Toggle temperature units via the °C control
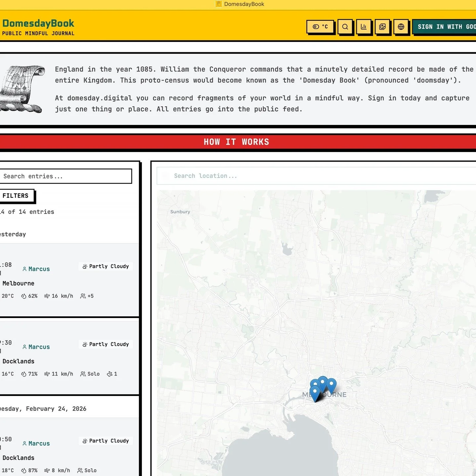 [320, 27]
